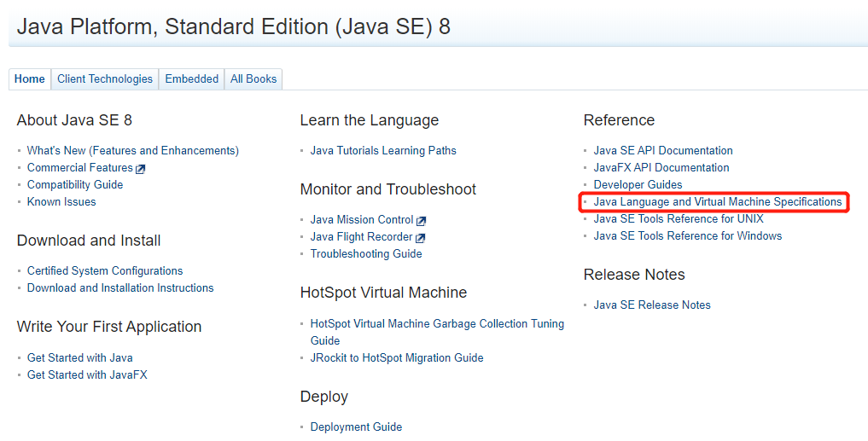Open Java SE Tools Reference for UNIX
The width and height of the screenshot is (868, 441).
[x=679, y=219]
